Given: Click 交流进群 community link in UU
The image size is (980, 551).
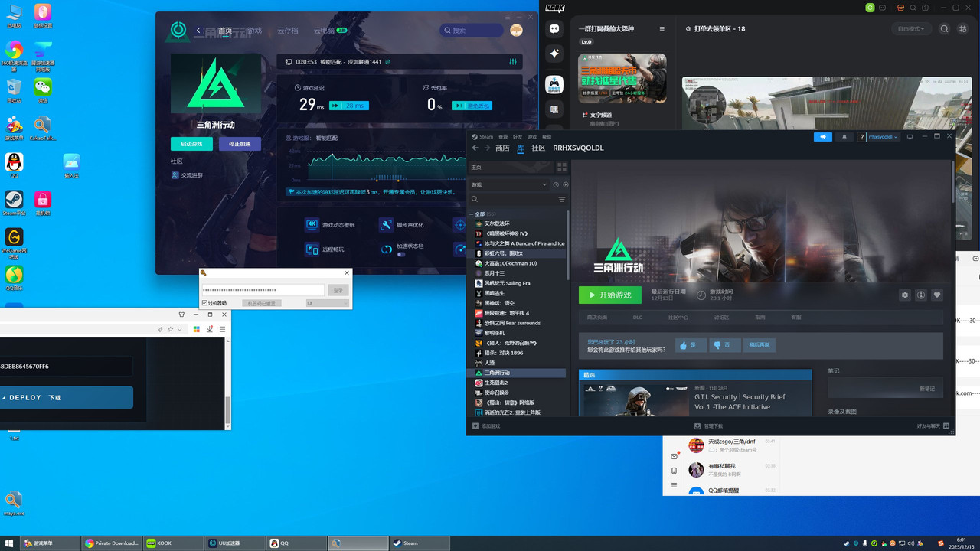Looking at the screenshot, I should [x=187, y=175].
